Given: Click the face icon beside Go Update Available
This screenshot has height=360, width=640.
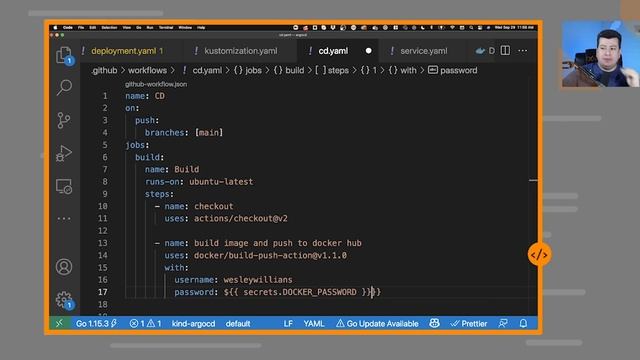Looking at the screenshot, I should (x=434, y=323).
